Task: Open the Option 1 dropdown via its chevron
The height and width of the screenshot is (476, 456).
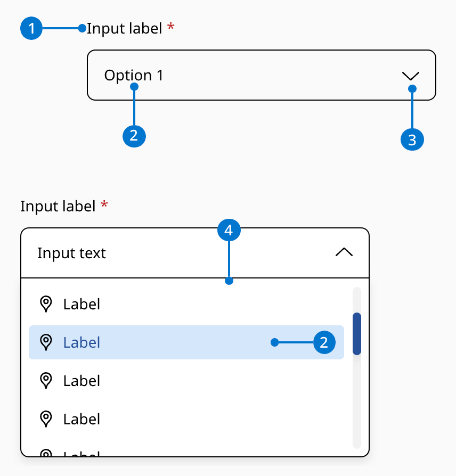Action: 410,76
